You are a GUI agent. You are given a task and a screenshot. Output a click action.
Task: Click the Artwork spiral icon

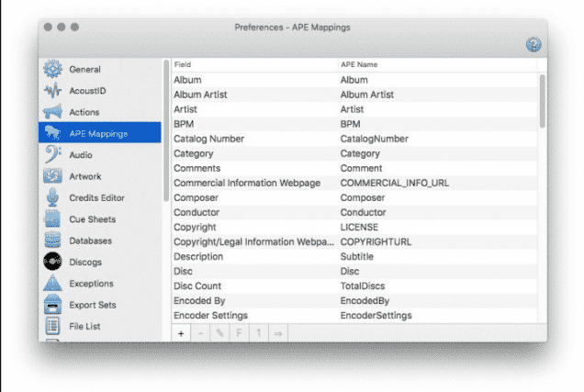click(52, 175)
